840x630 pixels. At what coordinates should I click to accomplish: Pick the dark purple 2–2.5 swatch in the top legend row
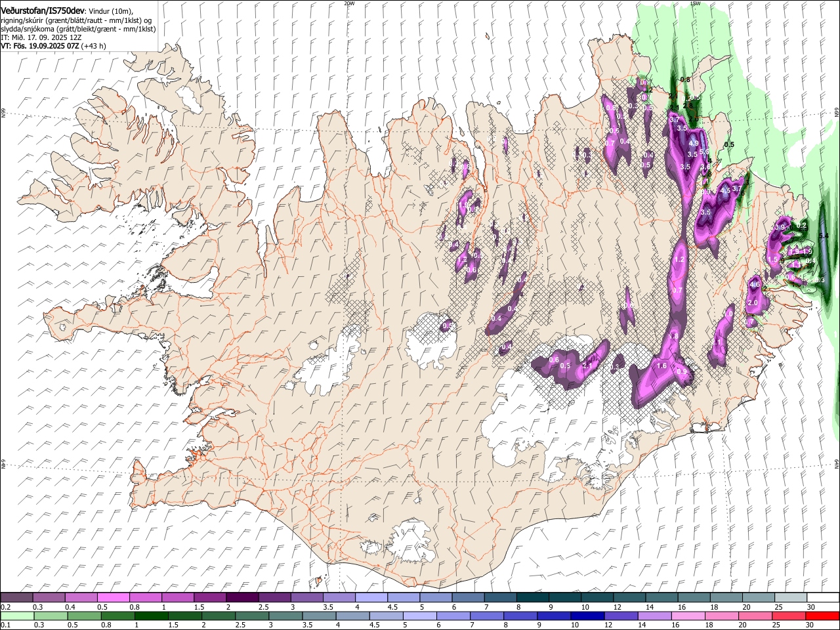tap(243, 597)
